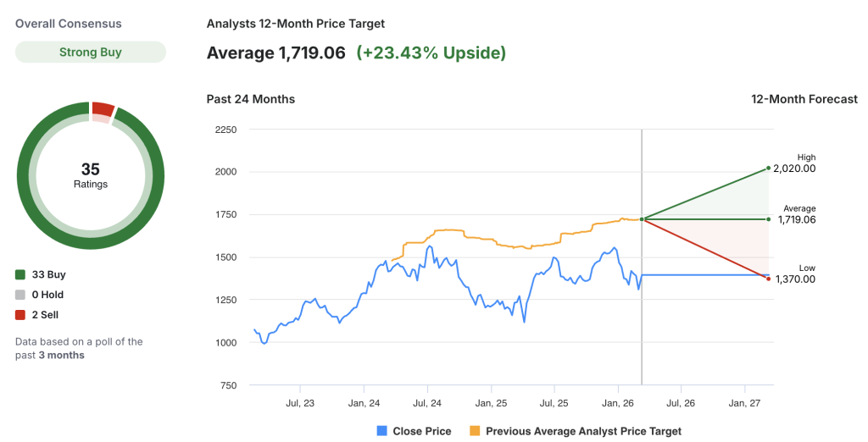
Task: Click the red Sell legend square
Action: [x=20, y=315]
